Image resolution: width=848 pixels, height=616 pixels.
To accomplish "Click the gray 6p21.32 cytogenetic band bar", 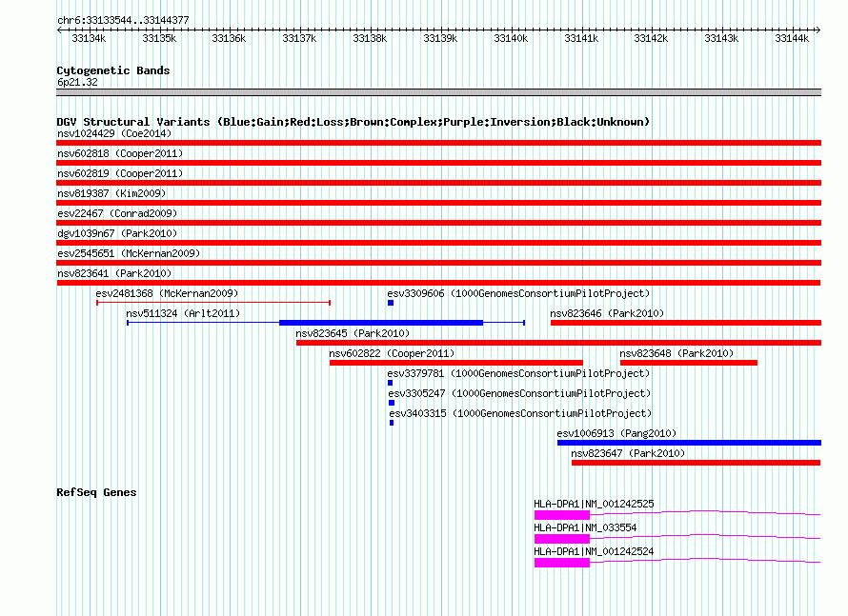I will pos(438,93).
